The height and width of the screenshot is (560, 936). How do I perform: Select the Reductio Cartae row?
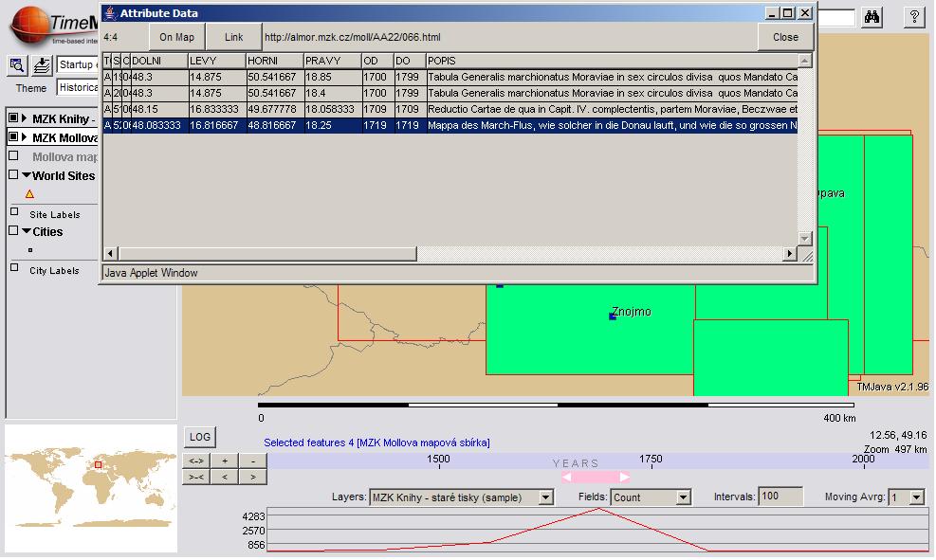tap(450, 109)
